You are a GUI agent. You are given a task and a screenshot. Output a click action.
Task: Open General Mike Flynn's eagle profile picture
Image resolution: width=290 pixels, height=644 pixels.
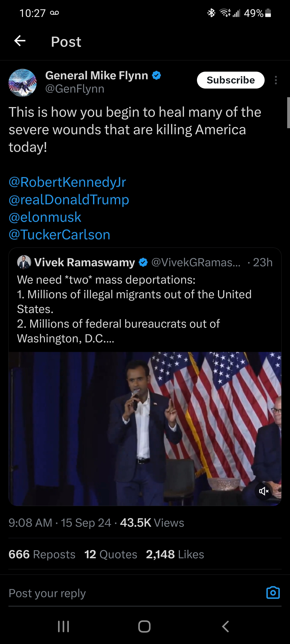point(23,83)
